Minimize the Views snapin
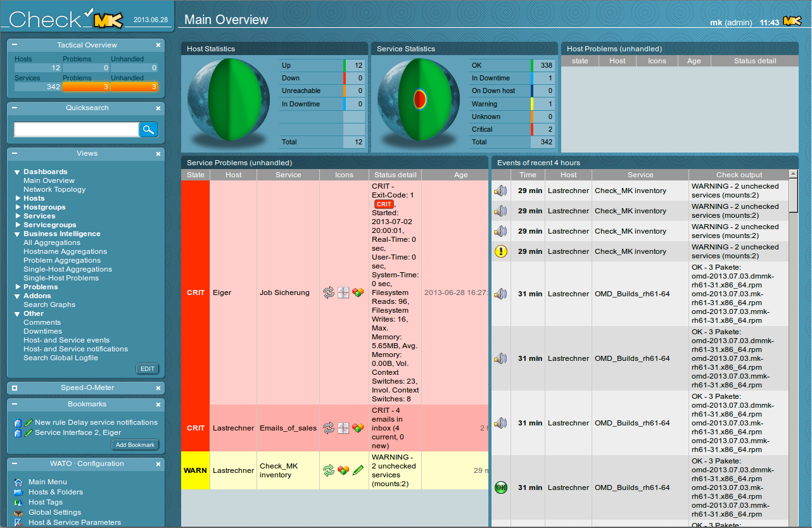 click(15, 153)
